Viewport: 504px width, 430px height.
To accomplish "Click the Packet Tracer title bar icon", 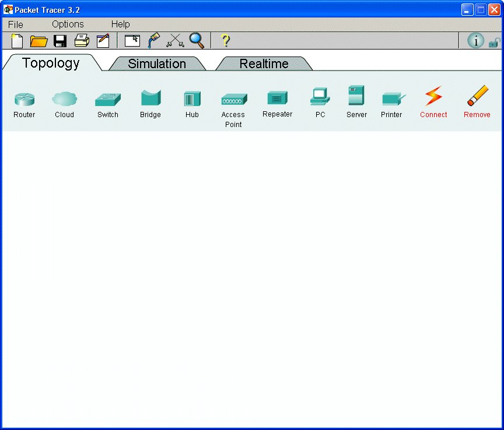I will [x=8, y=10].
